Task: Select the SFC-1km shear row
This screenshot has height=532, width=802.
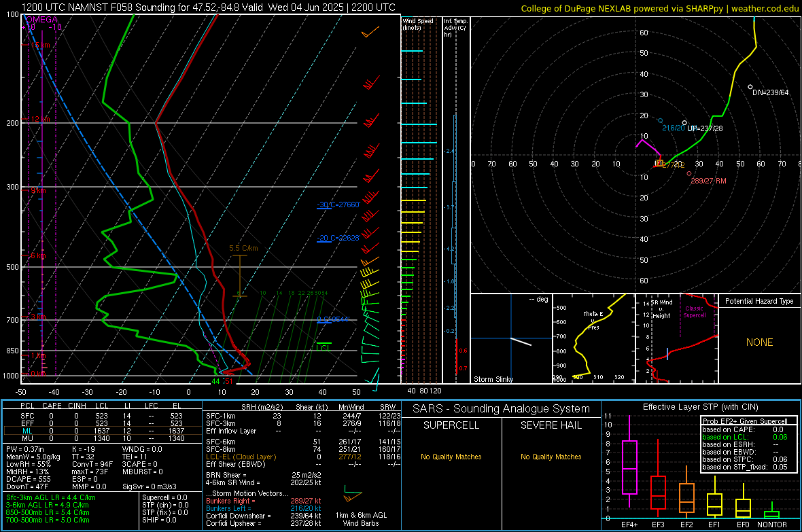Action: 303,416
